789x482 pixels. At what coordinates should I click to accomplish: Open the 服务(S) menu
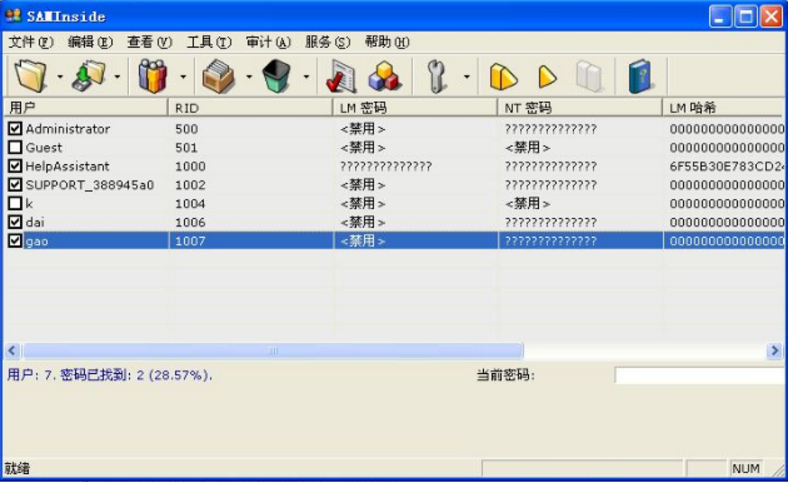[328, 42]
